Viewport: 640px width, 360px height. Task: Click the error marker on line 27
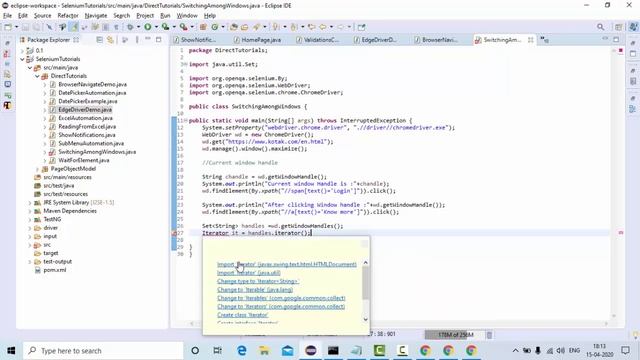(175, 233)
